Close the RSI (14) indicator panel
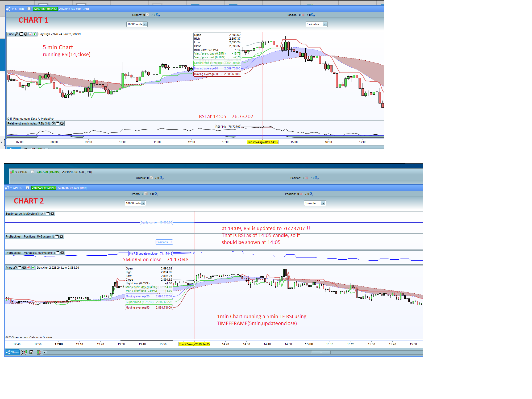The height and width of the screenshot is (399, 532). pyautogui.click(x=62, y=123)
